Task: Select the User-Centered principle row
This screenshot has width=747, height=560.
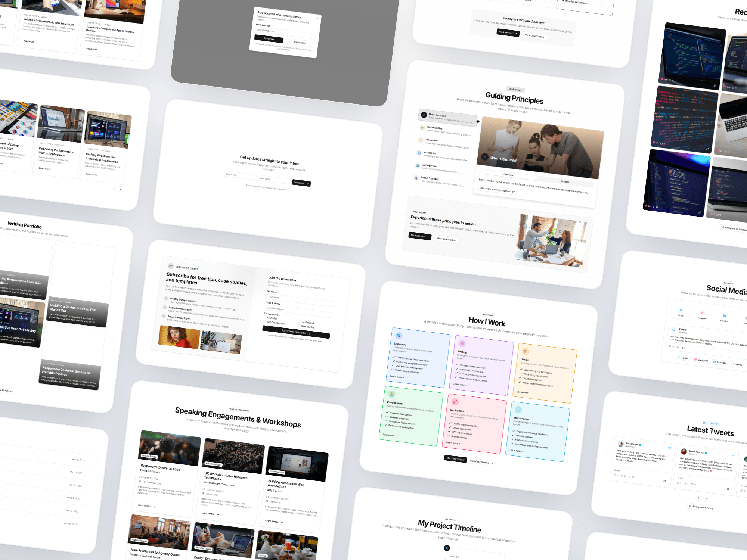Action: click(447, 118)
